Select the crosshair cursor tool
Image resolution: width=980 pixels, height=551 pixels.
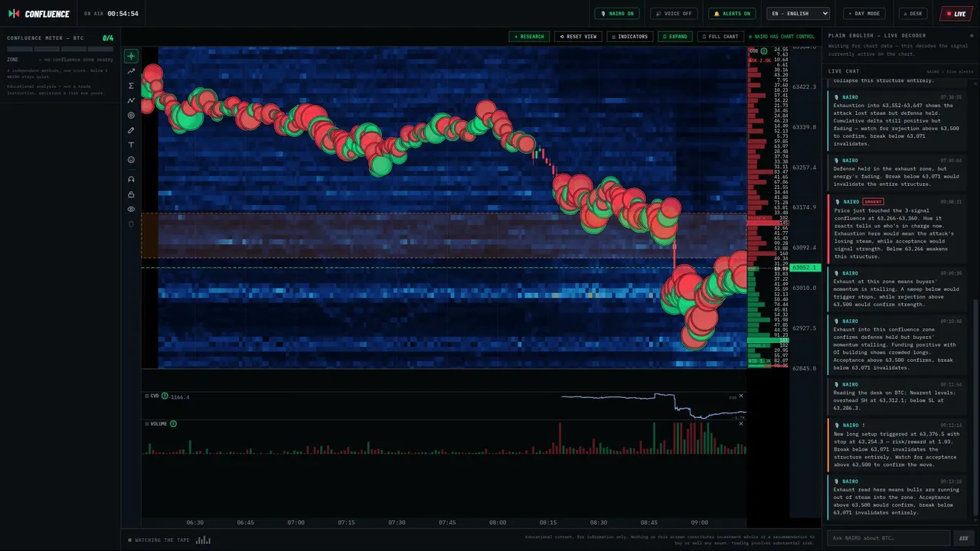[131, 56]
